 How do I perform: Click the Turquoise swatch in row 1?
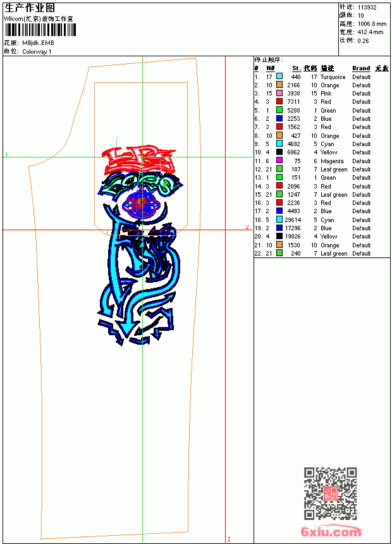tap(279, 77)
